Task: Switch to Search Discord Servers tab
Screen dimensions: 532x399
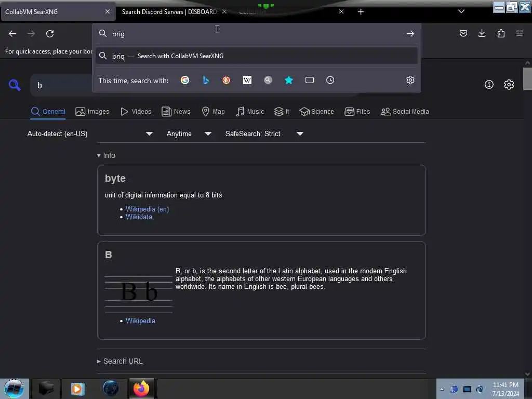Action: coord(169,12)
